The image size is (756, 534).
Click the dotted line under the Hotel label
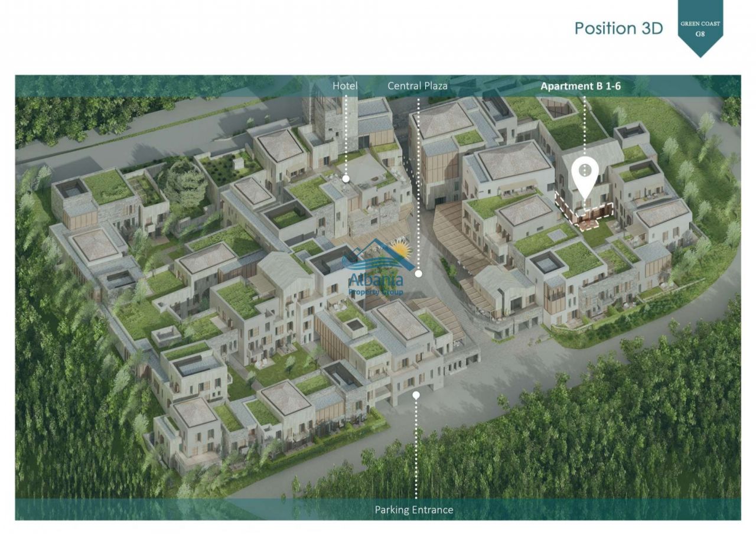tap(346, 136)
